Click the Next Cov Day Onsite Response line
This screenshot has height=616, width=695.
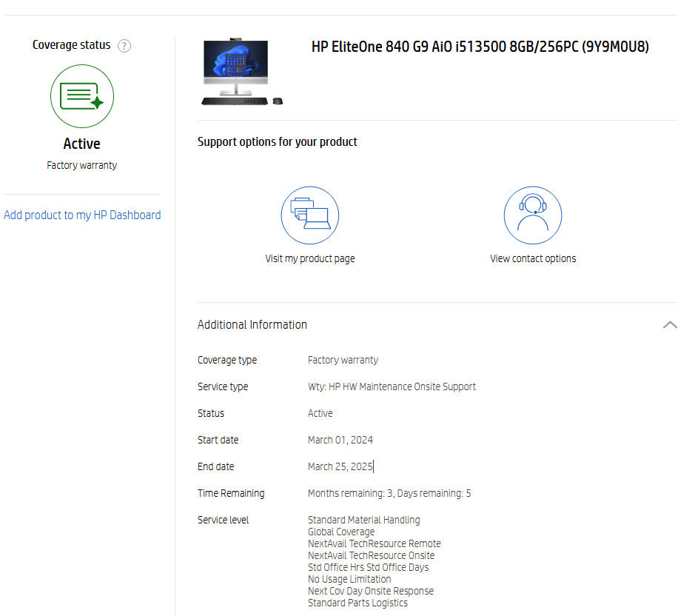[x=371, y=591]
